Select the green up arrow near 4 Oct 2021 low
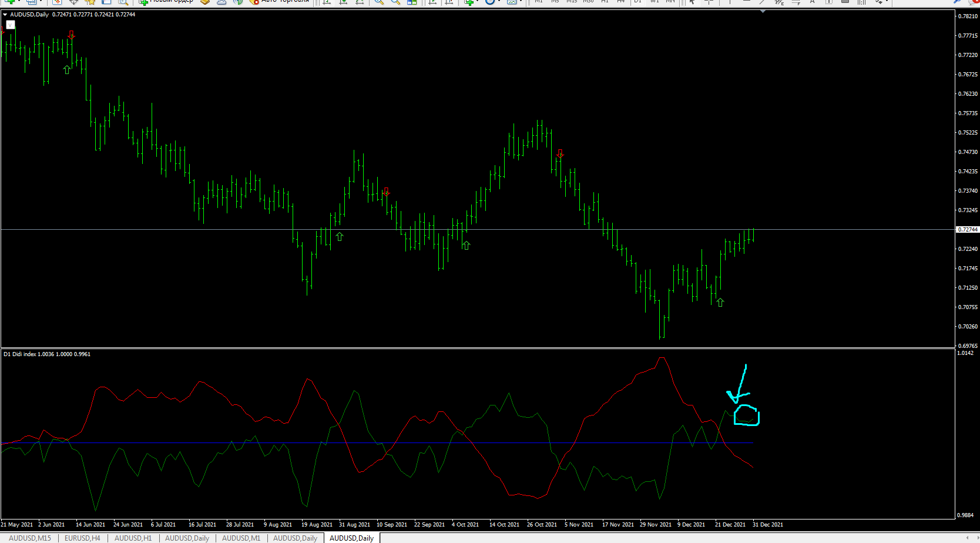Screen dimensions: 980x543 coord(466,245)
